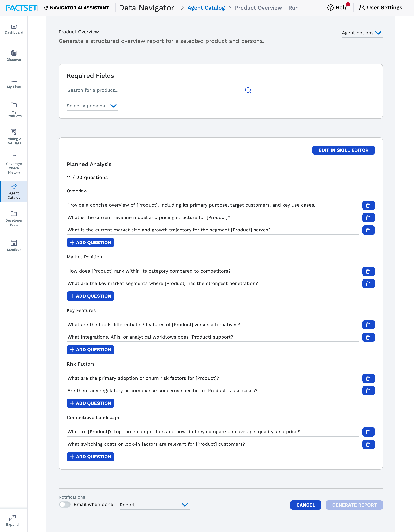Toggle Email when done switch
This screenshot has width=414, height=532.
(x=65, y=504)
